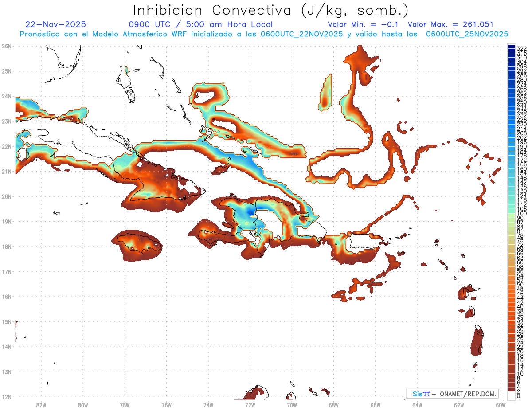Click the legend value 280
The image size is (532, 411).
pyautogui.click(x=521, y=79)
